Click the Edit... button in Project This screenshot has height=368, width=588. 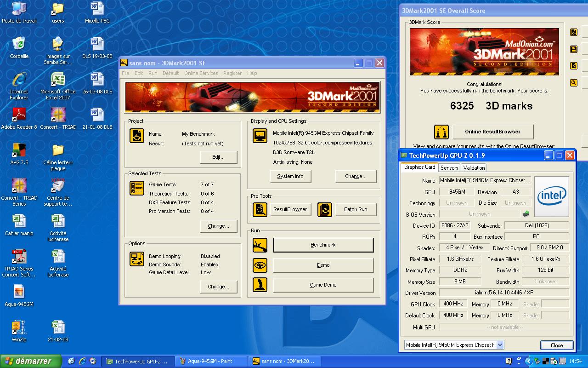219,157
